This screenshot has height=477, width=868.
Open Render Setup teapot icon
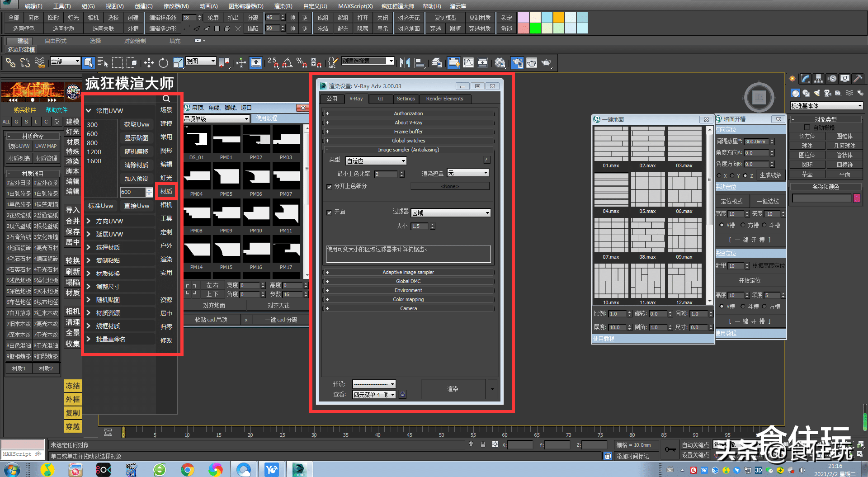[x=517, y=62]
